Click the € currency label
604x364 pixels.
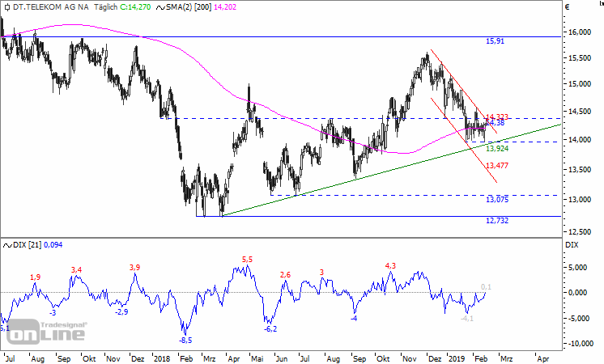click(567, 7)
